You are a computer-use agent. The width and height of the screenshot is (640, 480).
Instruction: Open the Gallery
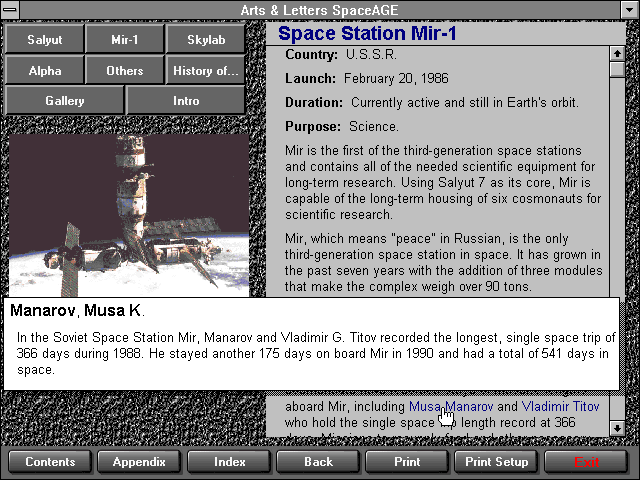64,100
